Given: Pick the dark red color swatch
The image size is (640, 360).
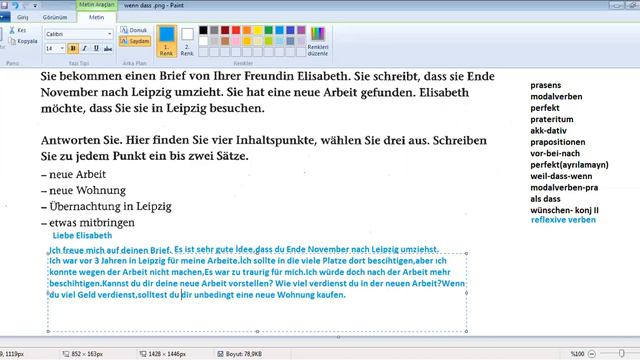Looking at the screenshot, I should coord(225,30).
